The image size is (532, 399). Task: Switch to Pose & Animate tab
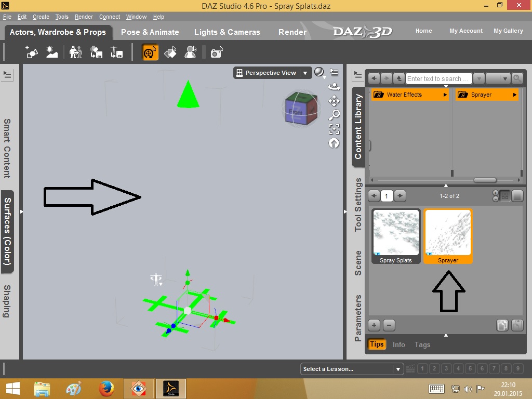150,32
